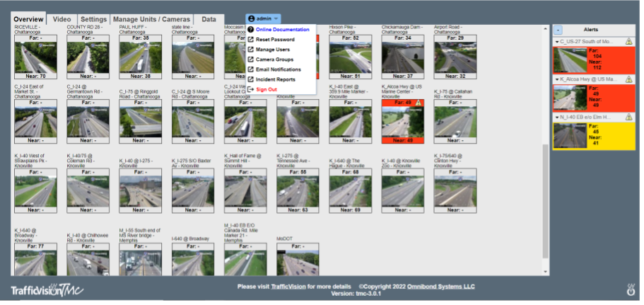Switch to the Video tab
This screenshot has height=305, width=644.
click(62, 19)
